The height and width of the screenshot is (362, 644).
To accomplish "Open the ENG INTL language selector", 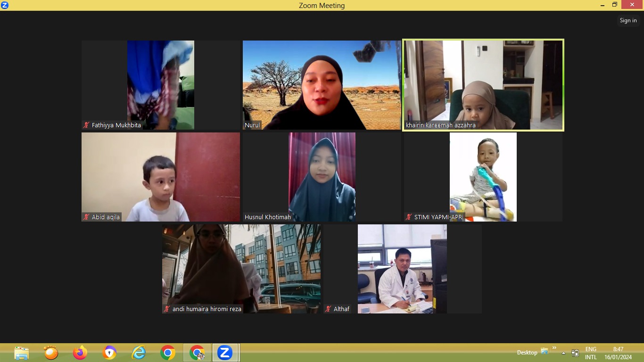I will click(x=591, y=353).
